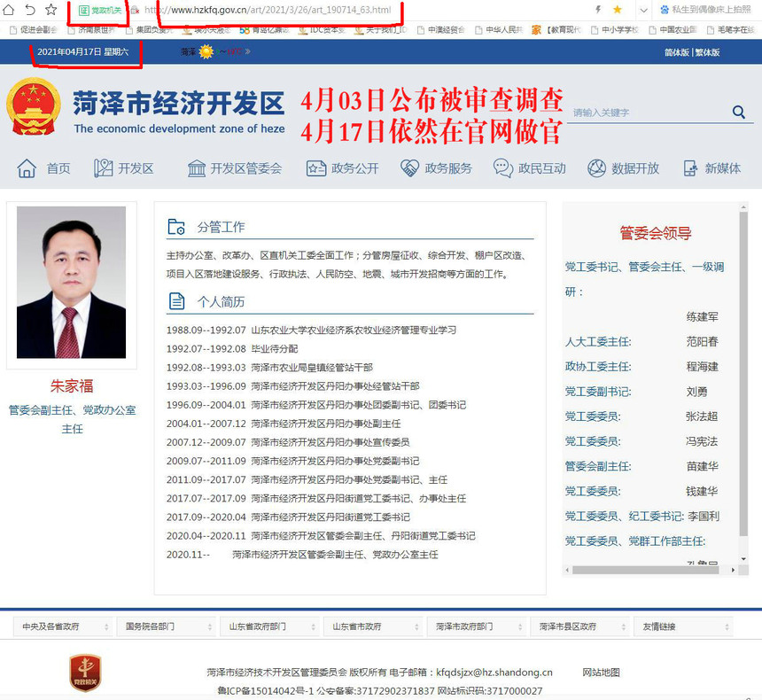Open leader 张法超 profile link
This screenshot has height=700, width=762.
pyautogui.click(x=703, y=416)
